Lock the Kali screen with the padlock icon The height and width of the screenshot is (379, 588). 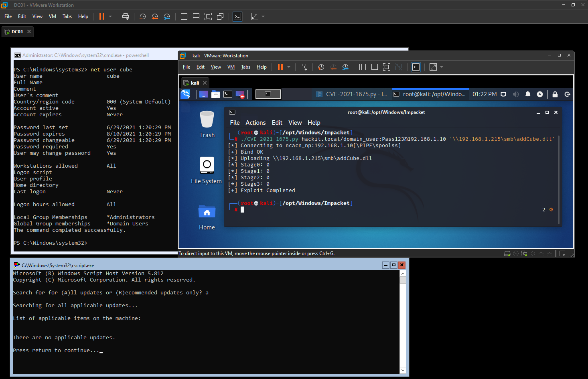point(555,94)
